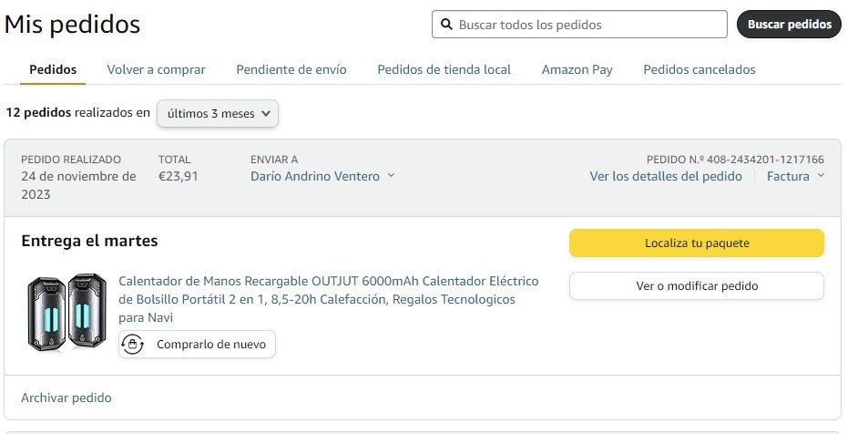Click the buy-again circular arrows icon
This screenshot has height=434, width=868.
coord(133,345)
